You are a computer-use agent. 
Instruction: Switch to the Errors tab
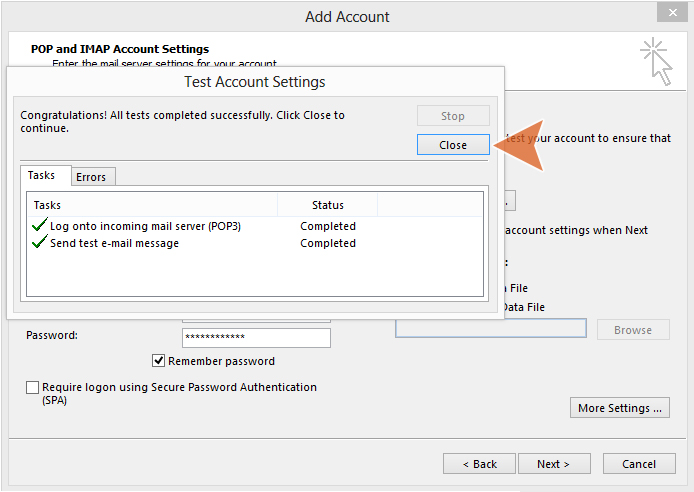pos(91,177)
